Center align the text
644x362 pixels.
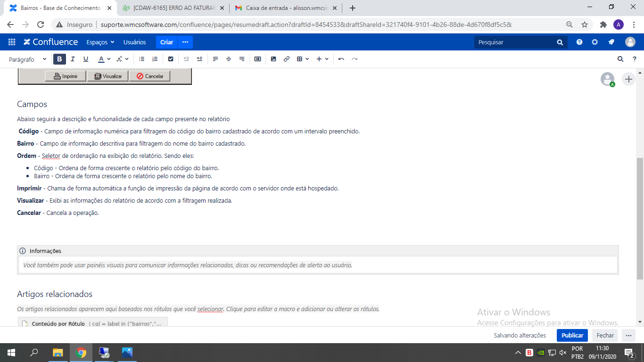point(229,59)
